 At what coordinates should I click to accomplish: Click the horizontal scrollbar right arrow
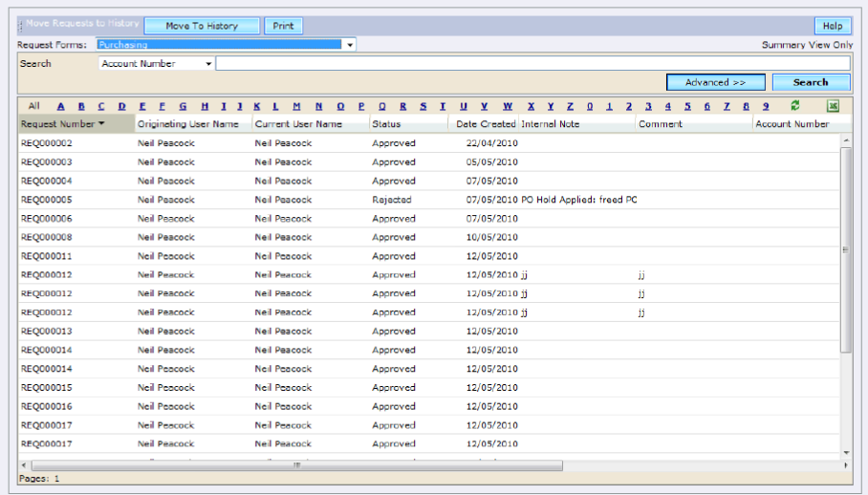click(845, 465)
